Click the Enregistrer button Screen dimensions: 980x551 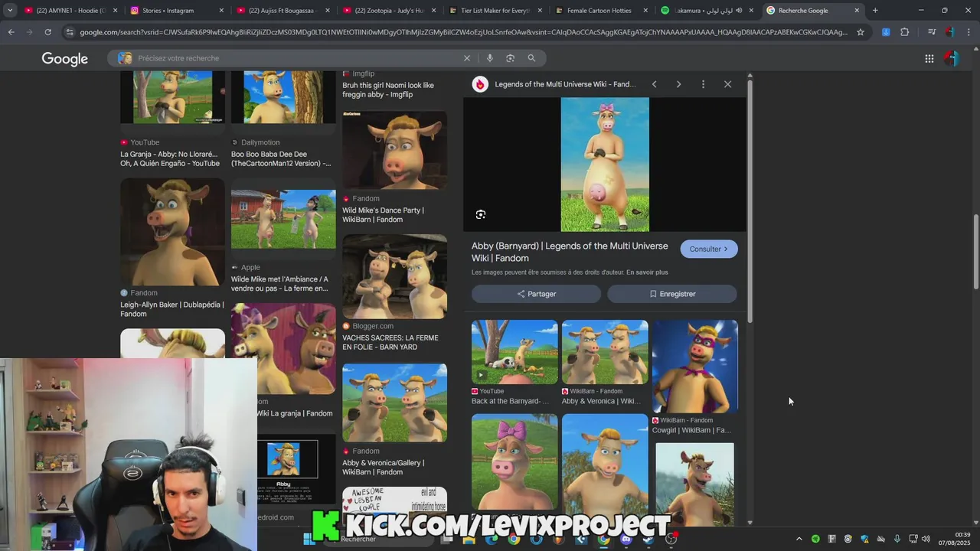click(x=672, y=294)
